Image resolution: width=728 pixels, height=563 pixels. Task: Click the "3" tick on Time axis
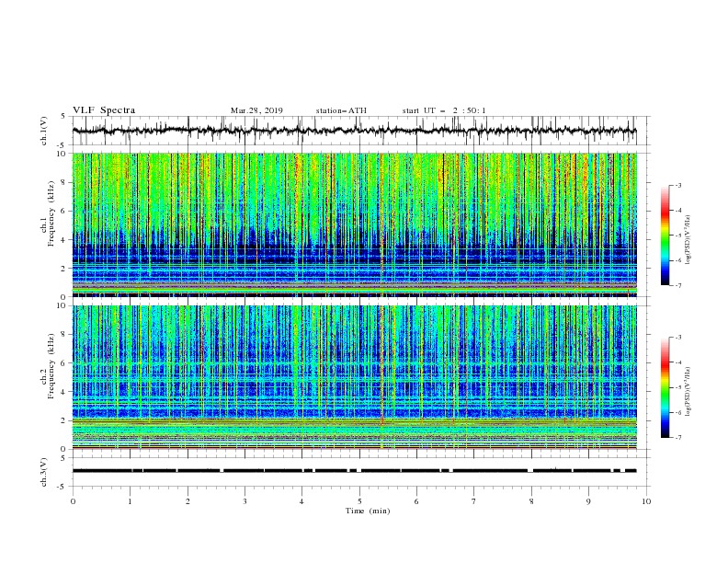(x=245, y=501)
